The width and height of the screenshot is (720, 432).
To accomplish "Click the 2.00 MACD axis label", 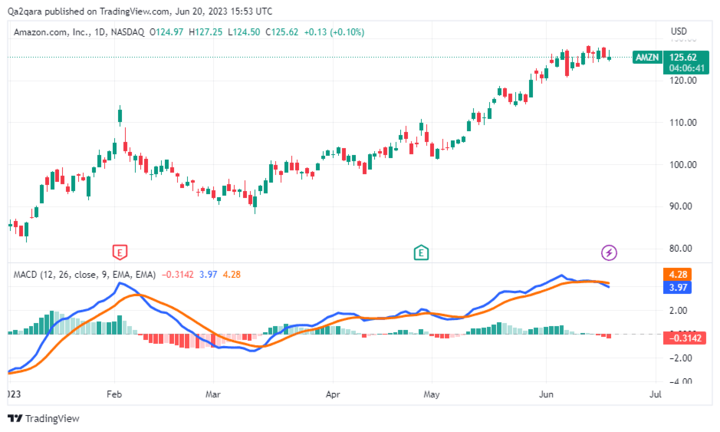I will pos(678,311).
